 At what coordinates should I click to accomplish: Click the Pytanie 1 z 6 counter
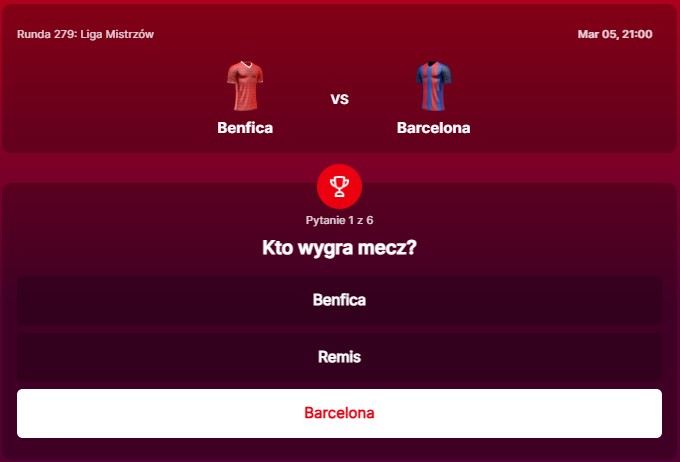point(339,219)
